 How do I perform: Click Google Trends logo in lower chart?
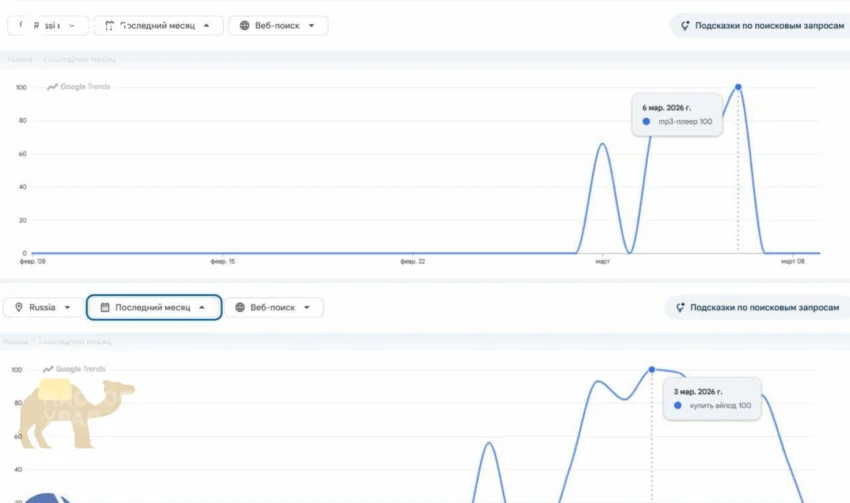tap(74, 369)
